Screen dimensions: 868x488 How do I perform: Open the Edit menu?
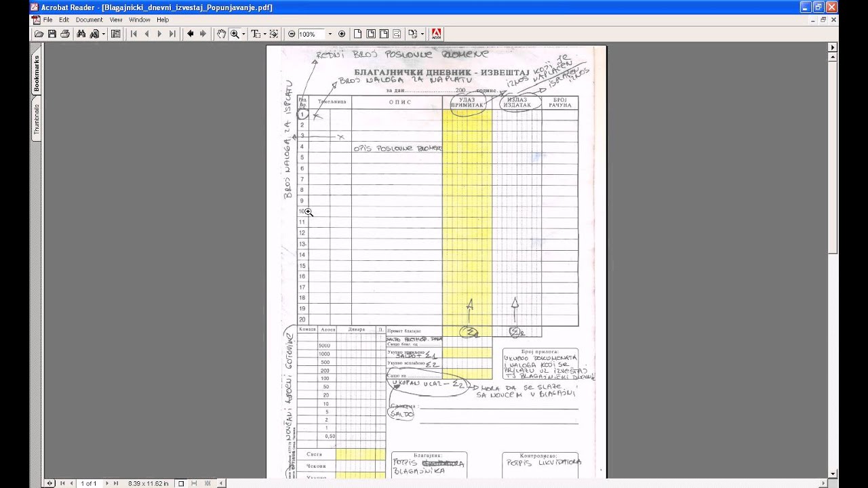(64, 20)
